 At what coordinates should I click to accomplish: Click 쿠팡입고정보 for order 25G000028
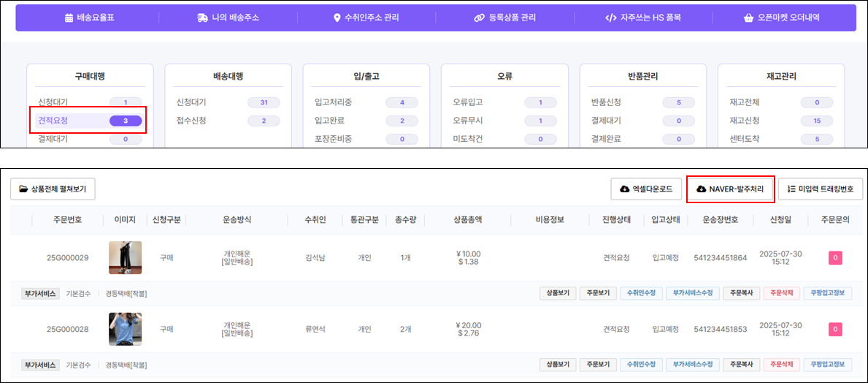coord(827,365)
